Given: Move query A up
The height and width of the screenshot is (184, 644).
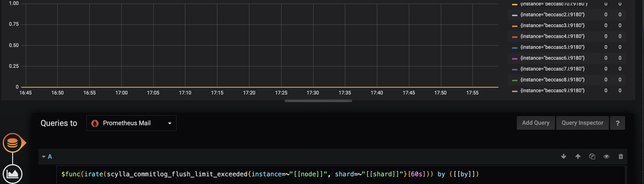Looking at the screenshot, I should pos(578,156).
